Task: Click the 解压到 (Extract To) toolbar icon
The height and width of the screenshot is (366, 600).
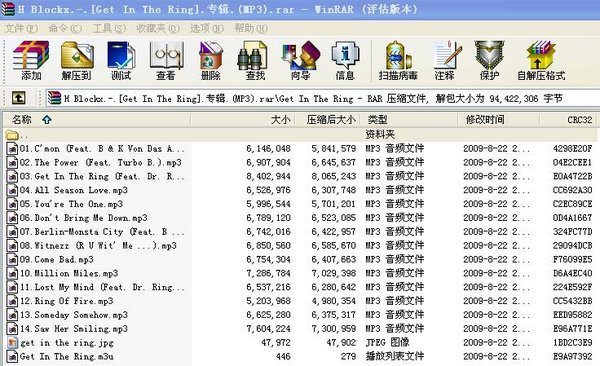Action: click(x=77, y=55)
